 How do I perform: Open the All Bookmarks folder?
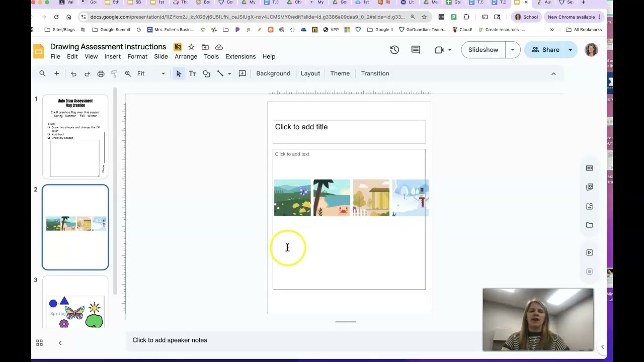coord(584,30)
